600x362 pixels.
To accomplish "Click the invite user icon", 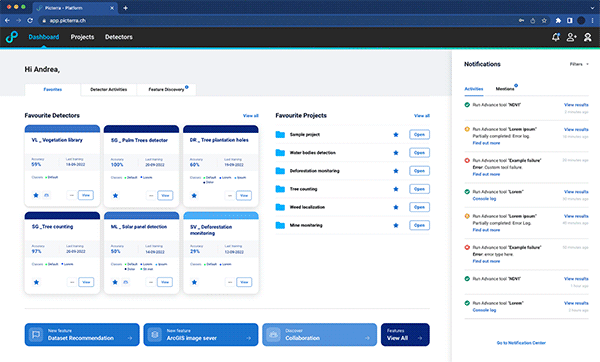I will click(x=572, y=37).
